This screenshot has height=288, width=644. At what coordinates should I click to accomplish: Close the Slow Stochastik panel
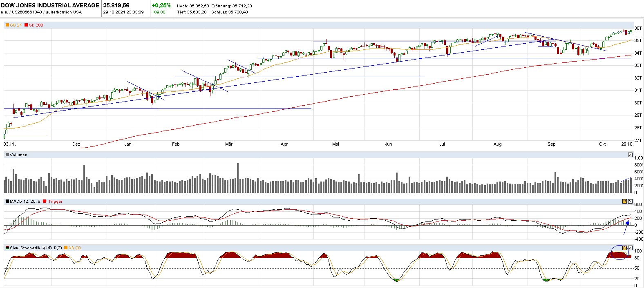tap(630, 248)
